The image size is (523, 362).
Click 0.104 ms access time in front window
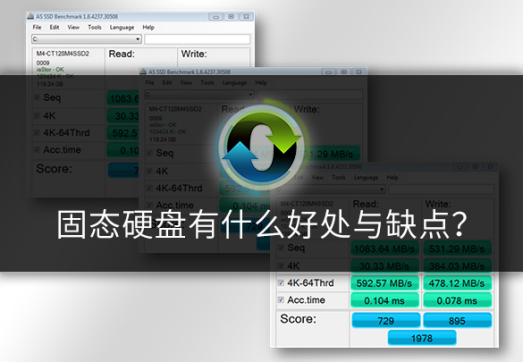point(385,301)
